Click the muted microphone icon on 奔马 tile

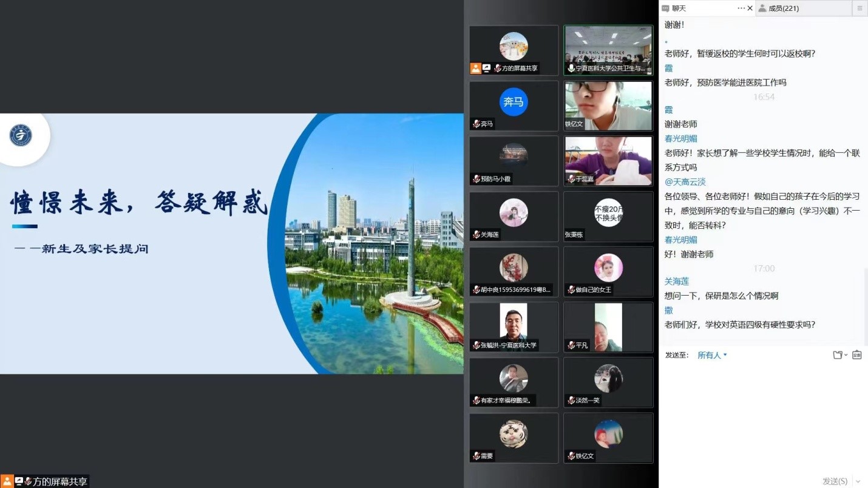[x=476, y=124]
